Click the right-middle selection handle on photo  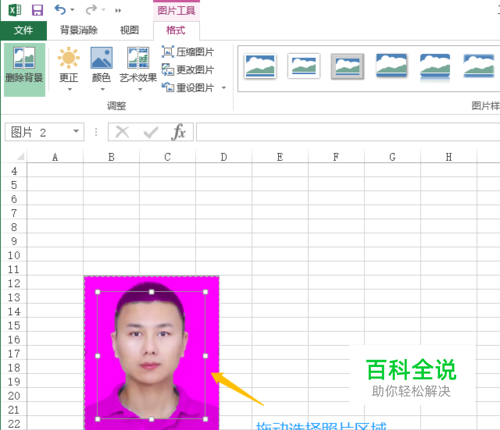tap(205, 356)
